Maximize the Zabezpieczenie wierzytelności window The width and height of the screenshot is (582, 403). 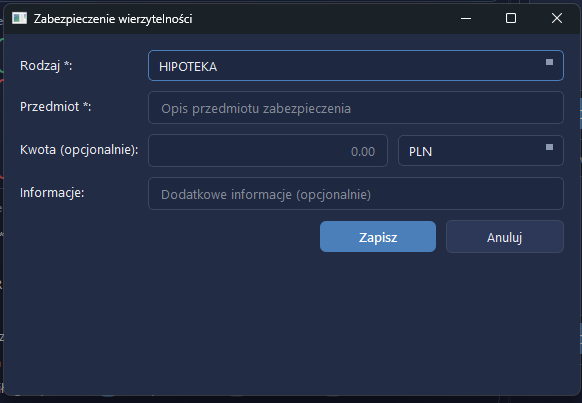[511, 18]
